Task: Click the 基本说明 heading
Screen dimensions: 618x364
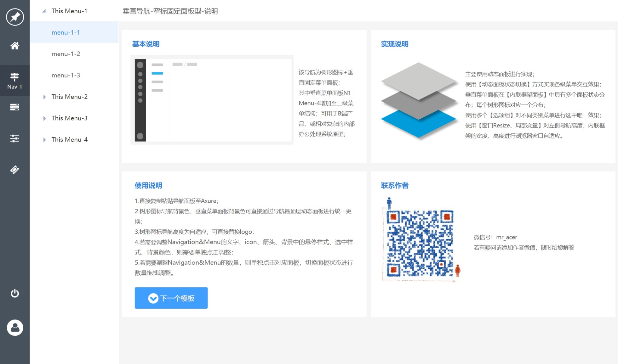Action: coord(146,44)
